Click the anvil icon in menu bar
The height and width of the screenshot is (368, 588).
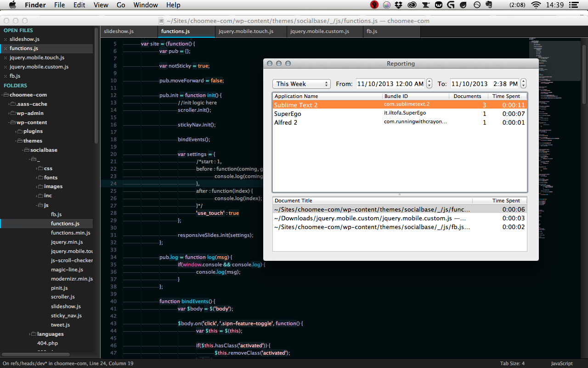[425, 5]
